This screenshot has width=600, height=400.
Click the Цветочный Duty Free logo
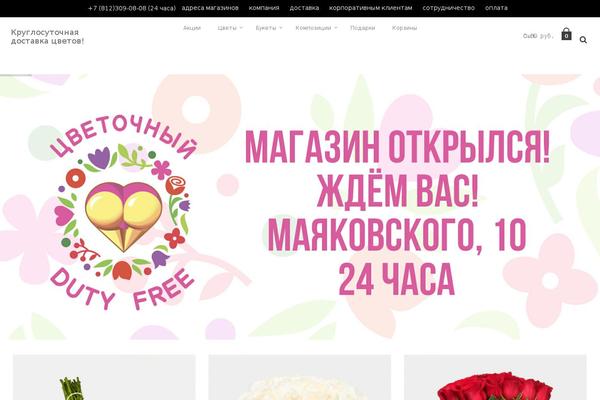[x=123, y=212]
